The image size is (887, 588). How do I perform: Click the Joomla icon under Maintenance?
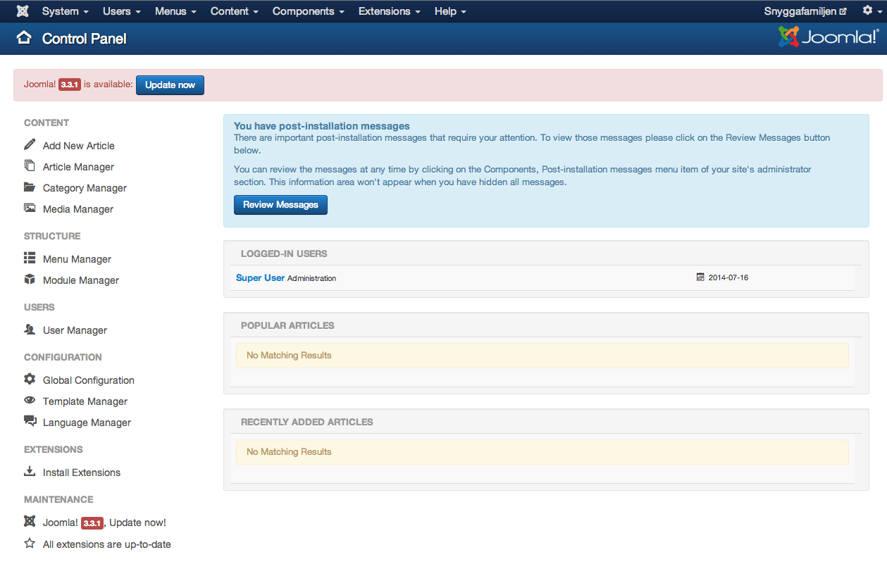pos(30,521)
